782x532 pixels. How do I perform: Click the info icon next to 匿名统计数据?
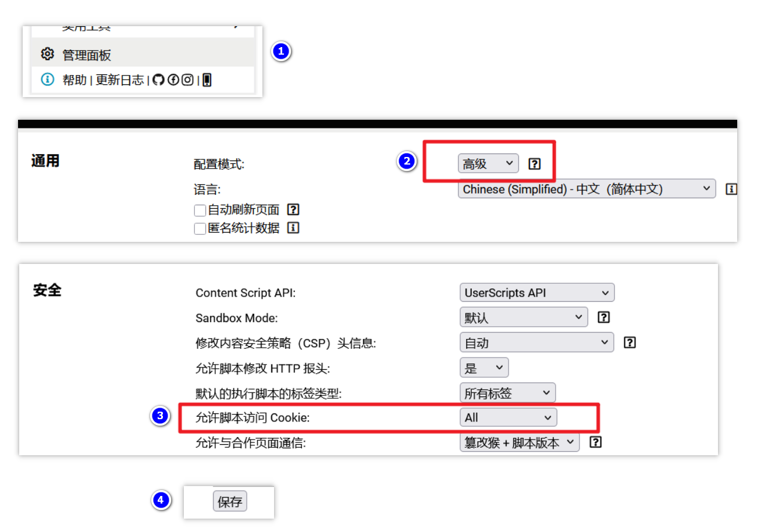[x=293, y=228]
